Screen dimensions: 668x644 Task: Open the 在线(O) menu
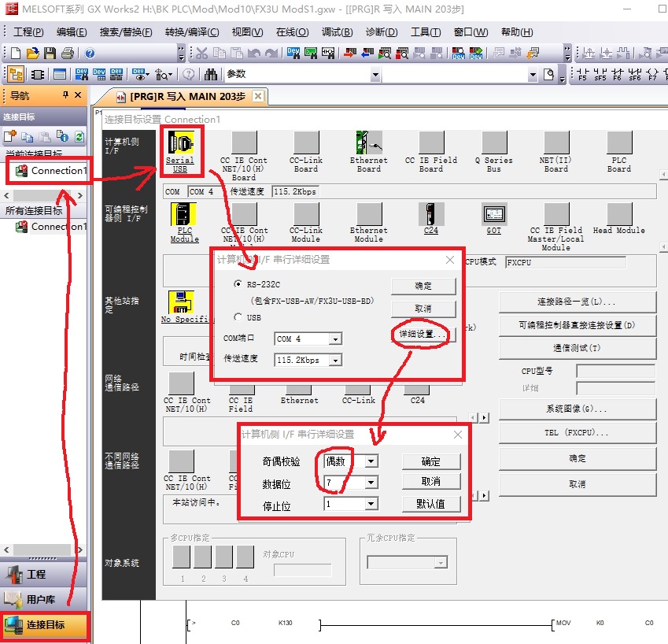pos(292,32)
